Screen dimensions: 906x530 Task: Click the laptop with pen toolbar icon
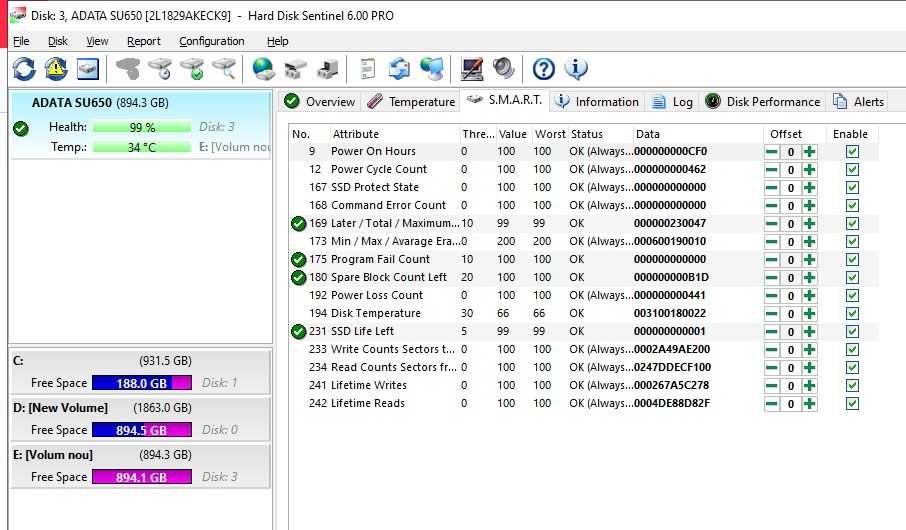coord(471,69)
